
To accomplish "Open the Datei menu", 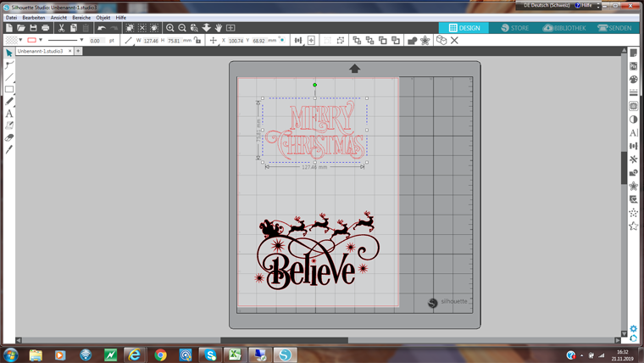I will click(x=11, y=18).
